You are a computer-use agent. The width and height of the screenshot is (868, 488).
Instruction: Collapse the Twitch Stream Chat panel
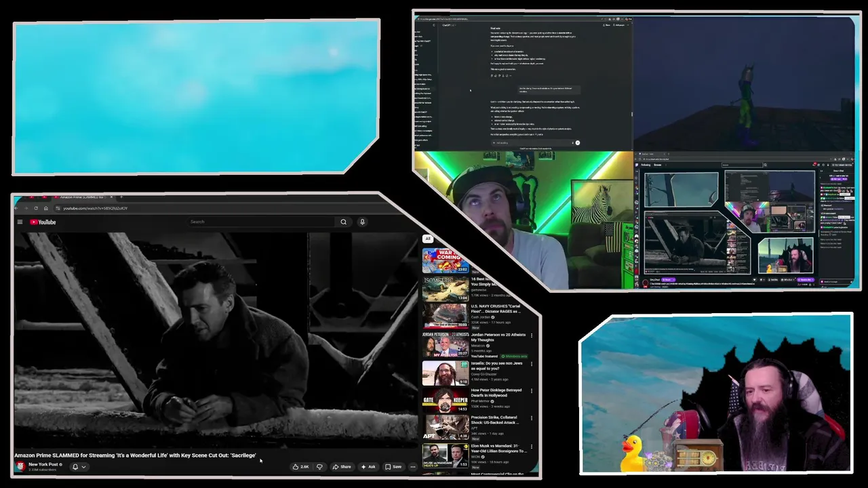(821, 171)
